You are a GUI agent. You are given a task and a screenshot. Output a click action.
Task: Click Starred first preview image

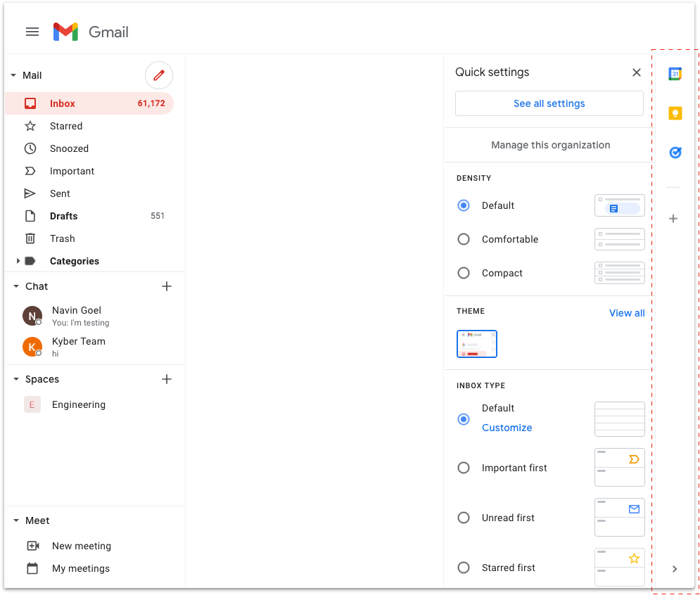coord(620,568)
